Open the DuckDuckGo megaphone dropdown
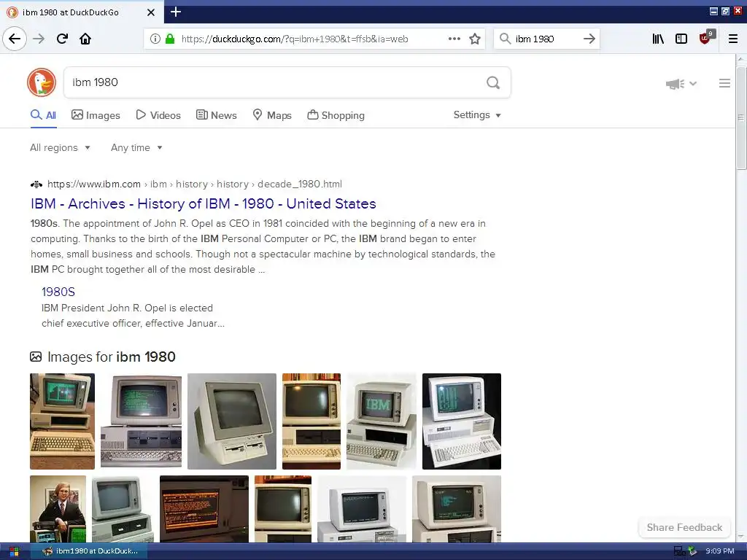 (x=681, y=84)
